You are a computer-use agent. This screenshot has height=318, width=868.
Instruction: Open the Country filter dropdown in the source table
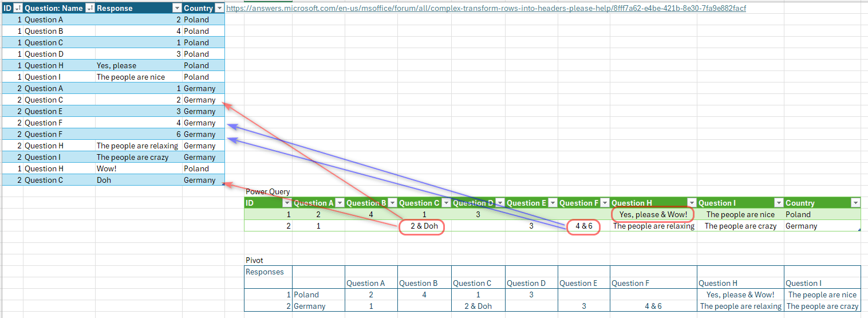(219, 8)
